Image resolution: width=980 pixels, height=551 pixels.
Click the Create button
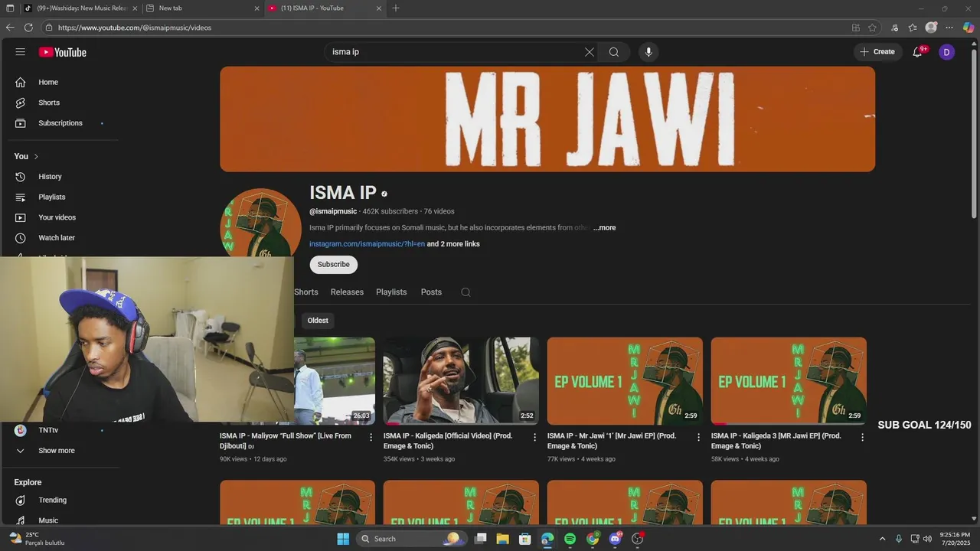[x=877, y=52]
